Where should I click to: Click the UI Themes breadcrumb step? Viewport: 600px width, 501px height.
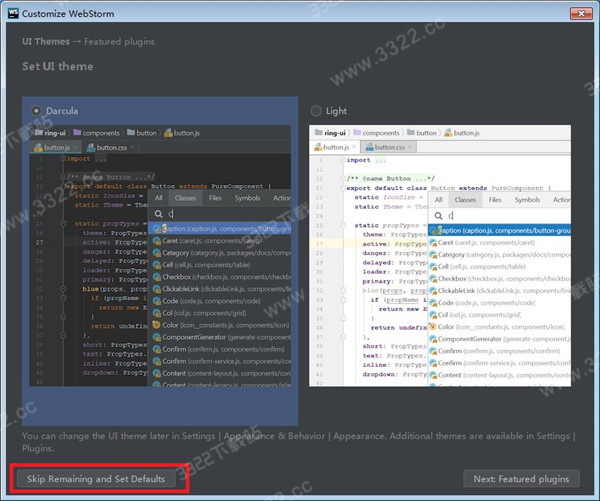click(x=46, y=41)
